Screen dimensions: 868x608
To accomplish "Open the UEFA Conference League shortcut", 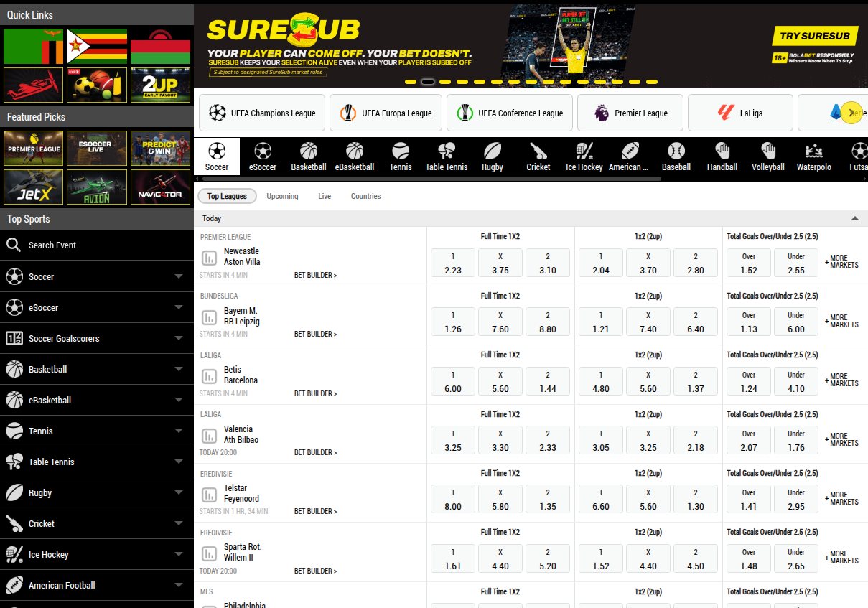I will [510, 113].
